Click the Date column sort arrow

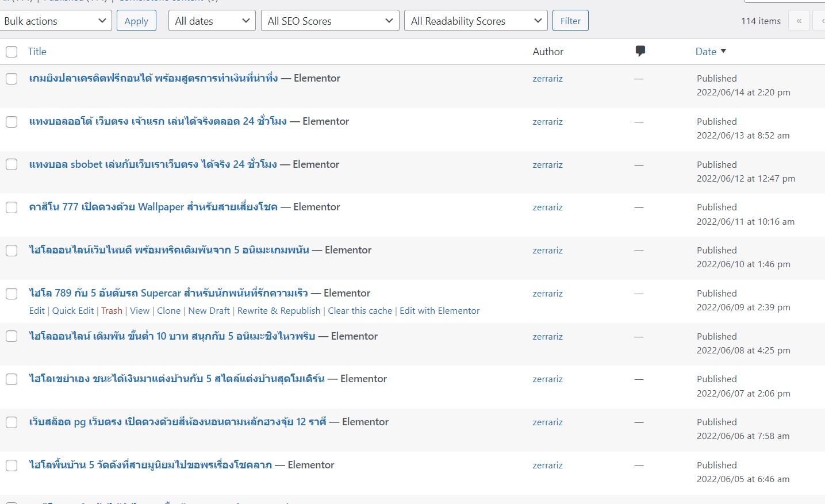click(x=723, y=51)
